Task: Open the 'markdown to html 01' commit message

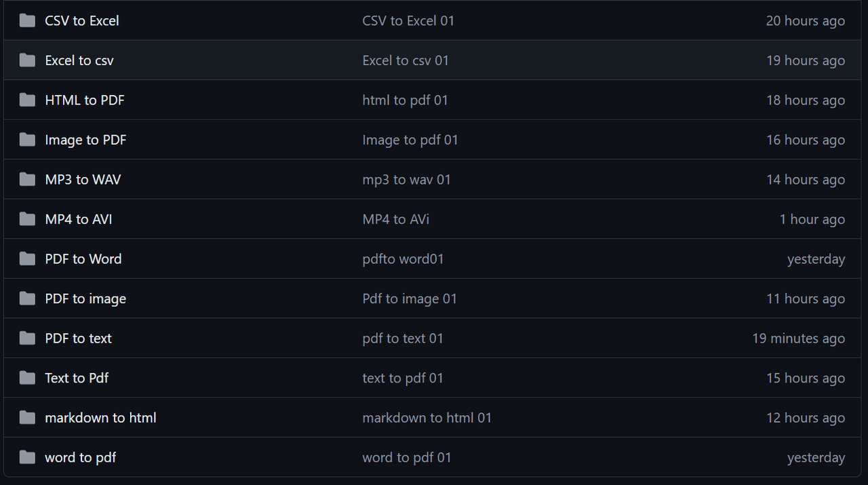Action: pyautogui.click(x=427, y=418)
